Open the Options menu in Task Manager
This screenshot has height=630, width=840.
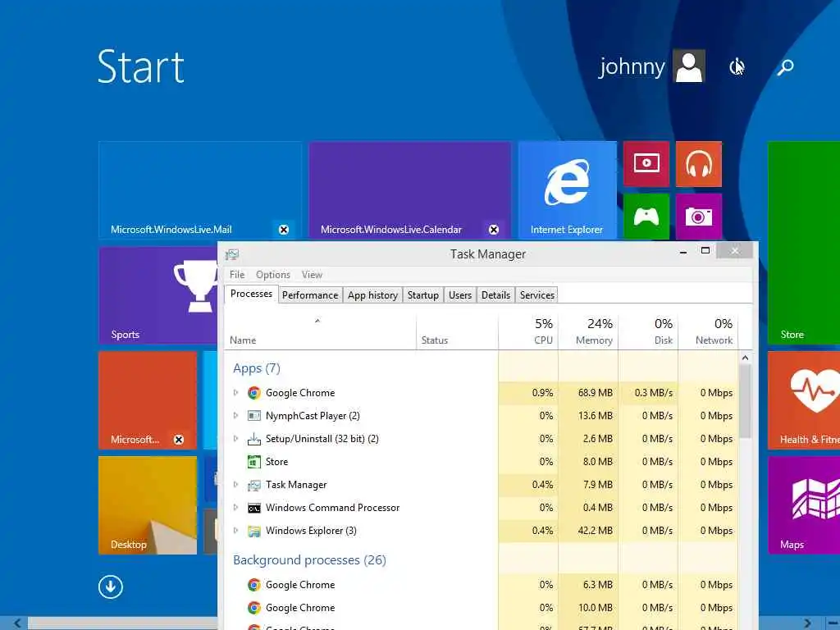point(272,274)
